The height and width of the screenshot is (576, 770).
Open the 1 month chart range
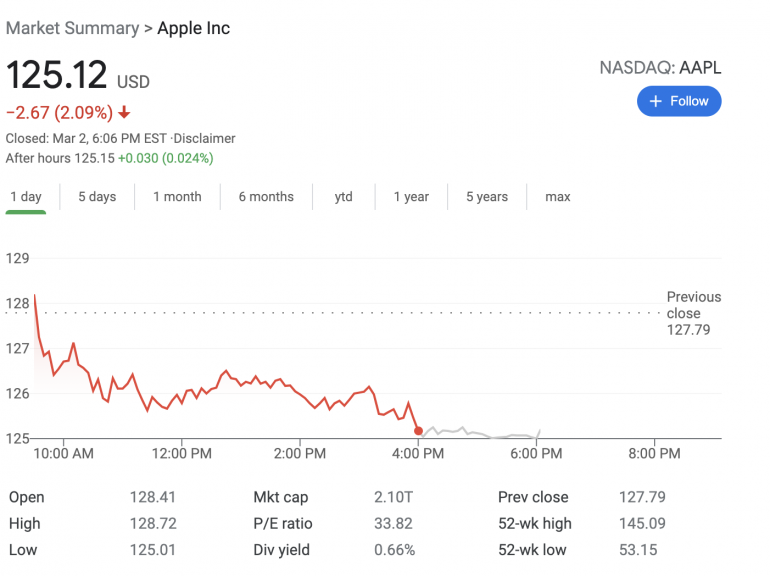177,197
